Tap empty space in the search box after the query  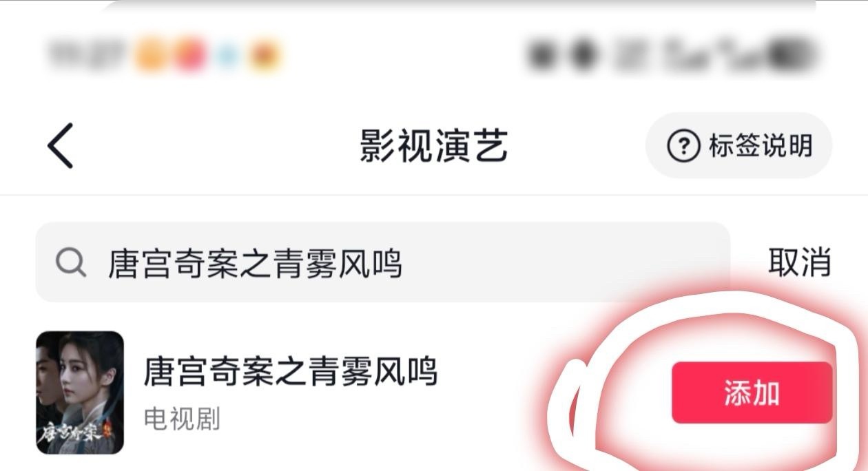pos(565,262)
